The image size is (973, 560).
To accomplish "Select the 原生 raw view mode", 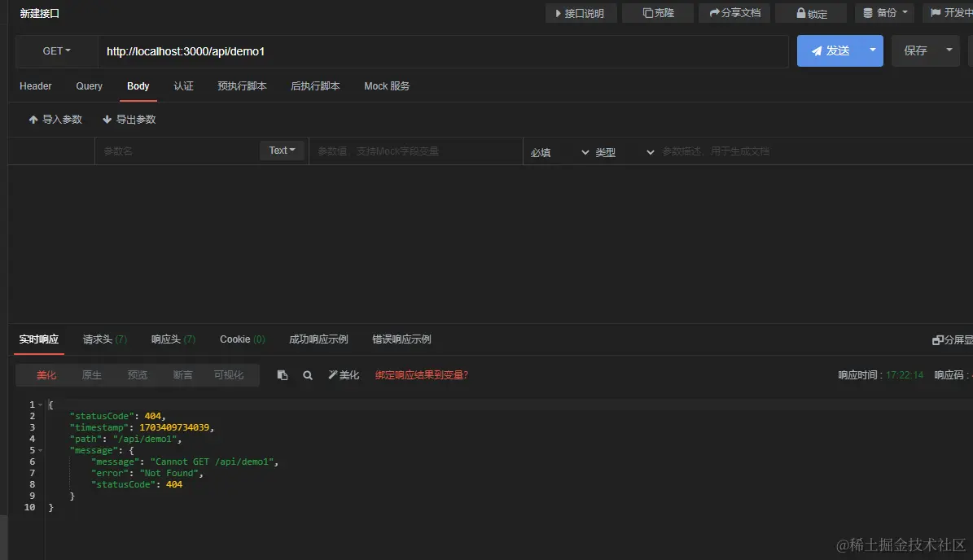I will (x=92, y=375).
